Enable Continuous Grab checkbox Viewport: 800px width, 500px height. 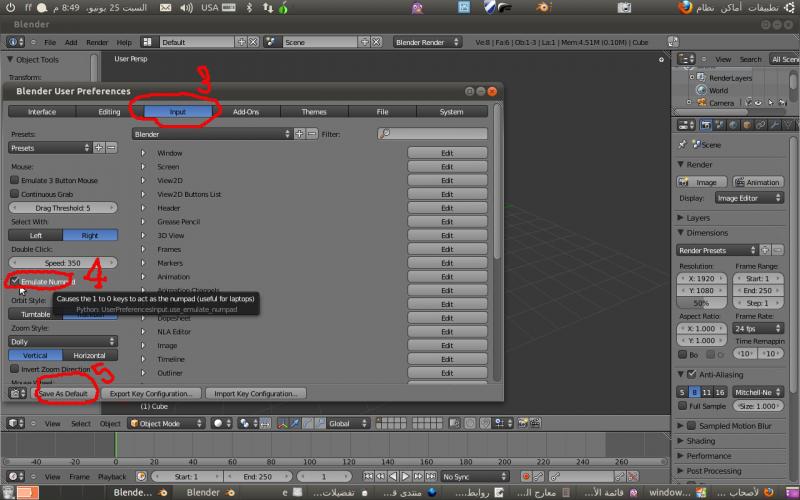coord(14,194)
